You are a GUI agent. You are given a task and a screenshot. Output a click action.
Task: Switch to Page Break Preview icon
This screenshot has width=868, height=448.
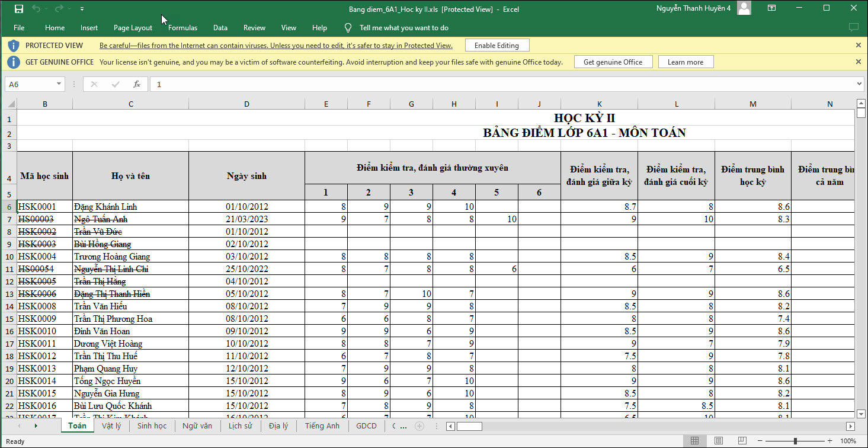pos(741,441)
